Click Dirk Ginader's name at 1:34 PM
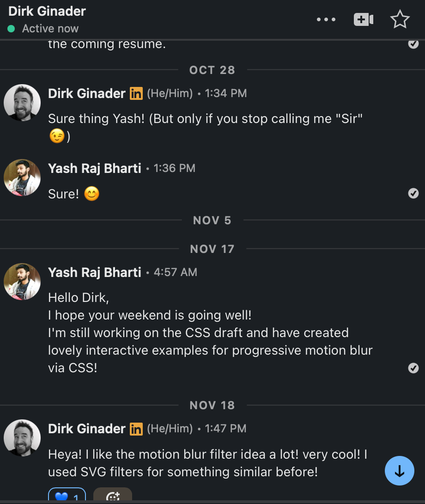The width and height of the screenshot is (425, 504). (x=87, y=93)
